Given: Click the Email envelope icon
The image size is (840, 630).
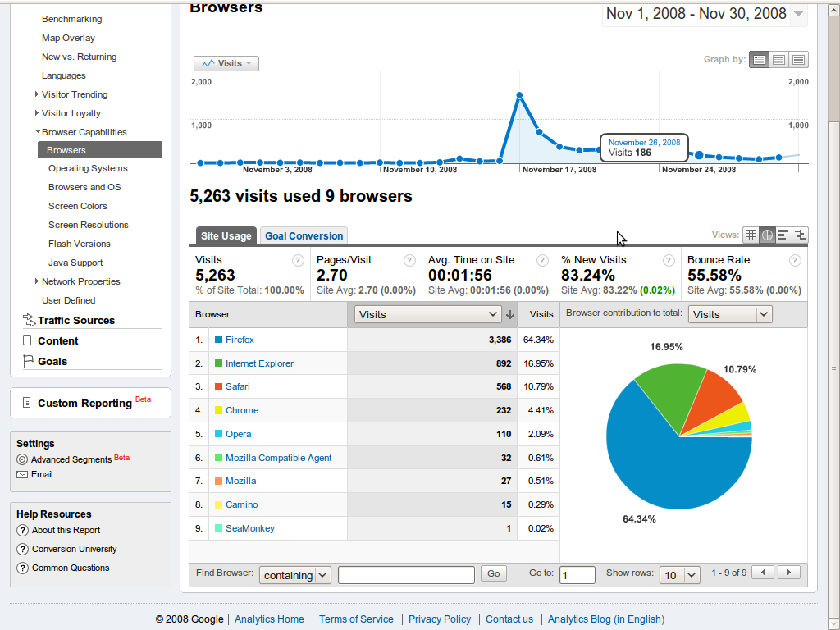Looking at the screenshot, I should [x=22, y=474].
